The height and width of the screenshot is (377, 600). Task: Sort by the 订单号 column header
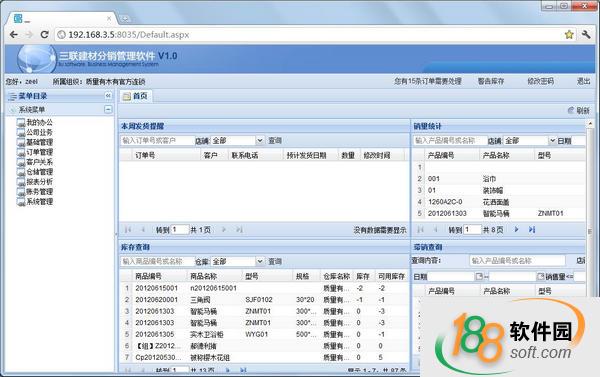(x=165, y=155)
